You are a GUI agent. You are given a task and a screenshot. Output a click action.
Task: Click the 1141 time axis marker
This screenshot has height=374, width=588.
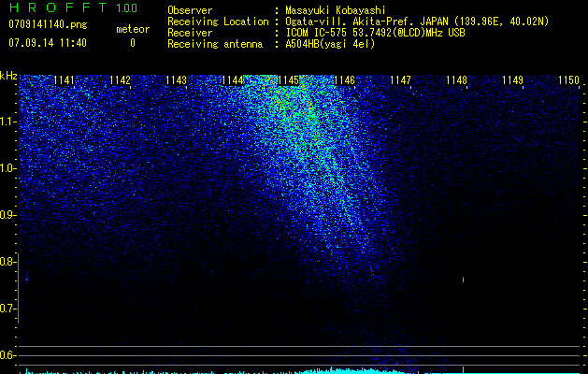point(65,80)
